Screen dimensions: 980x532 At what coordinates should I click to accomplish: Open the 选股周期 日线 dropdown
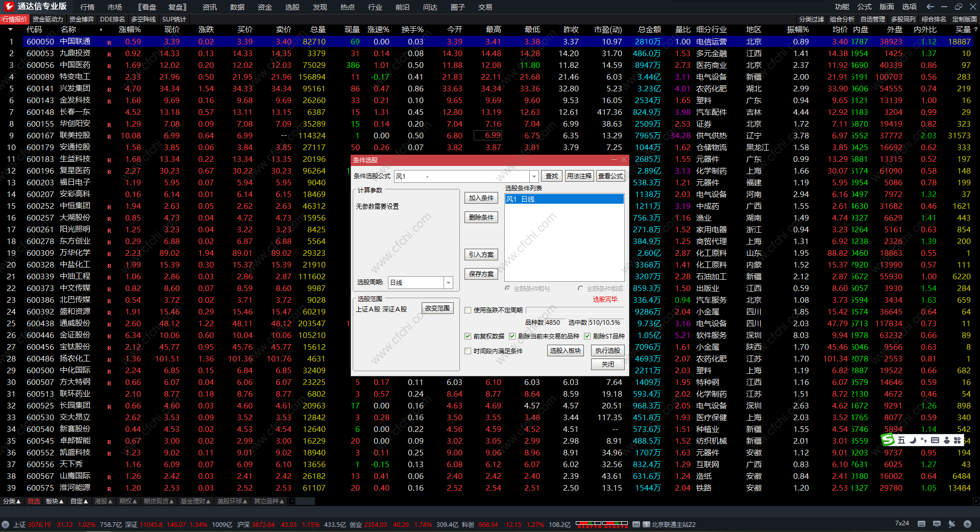pos(448,282)
